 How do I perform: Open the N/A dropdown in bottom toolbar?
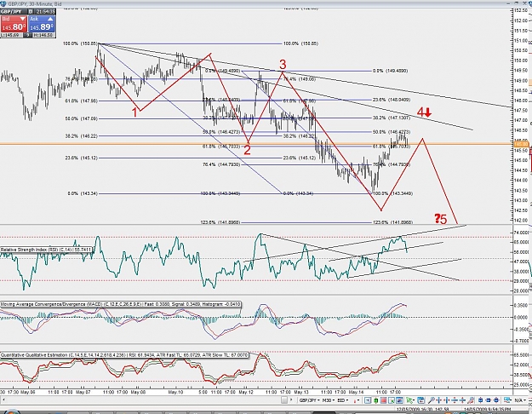520,400
